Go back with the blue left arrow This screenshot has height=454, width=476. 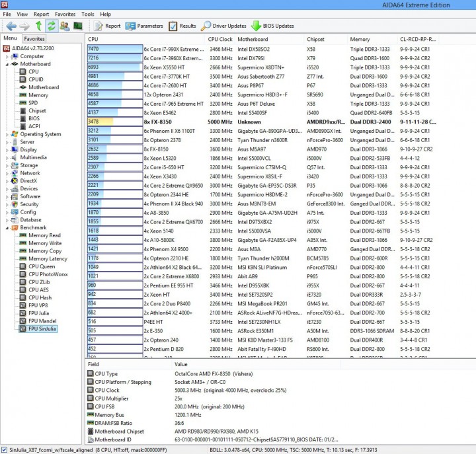[x=11, y=26]
